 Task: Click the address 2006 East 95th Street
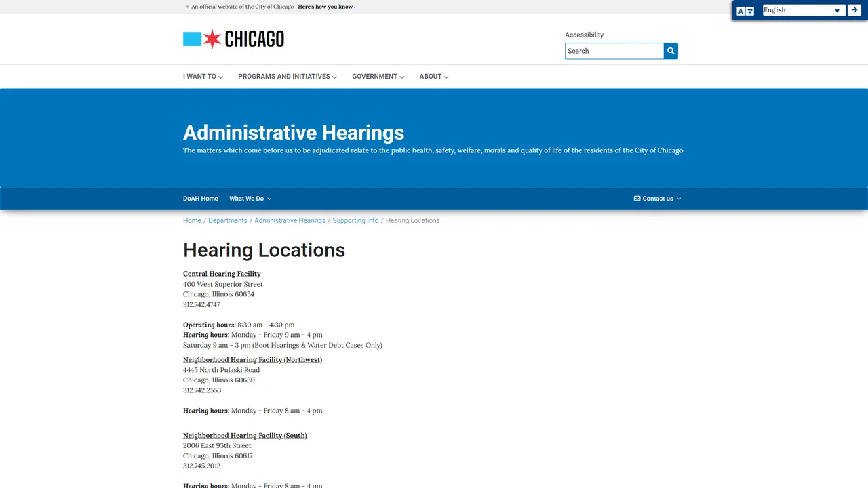point(217,445)
